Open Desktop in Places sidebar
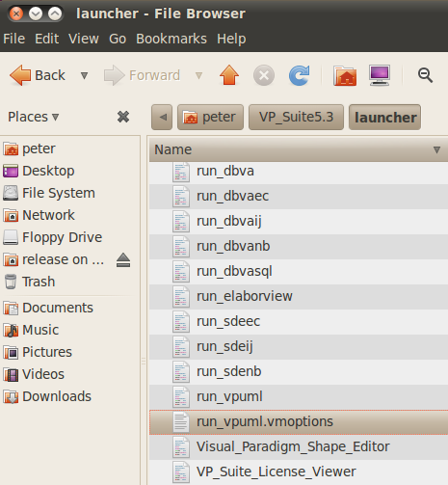The height and width of the screenshot is (485, 448). click(70, 171)
